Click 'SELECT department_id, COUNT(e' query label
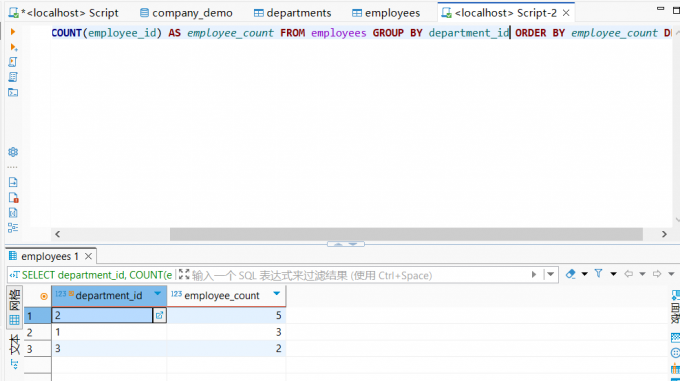This screenshot has height=381, width=680. pos(97,275)
